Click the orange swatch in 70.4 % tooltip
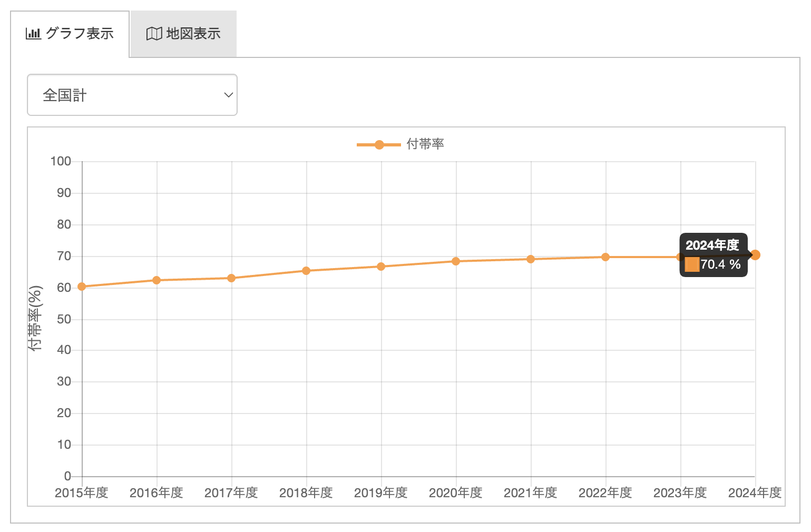 692,264
